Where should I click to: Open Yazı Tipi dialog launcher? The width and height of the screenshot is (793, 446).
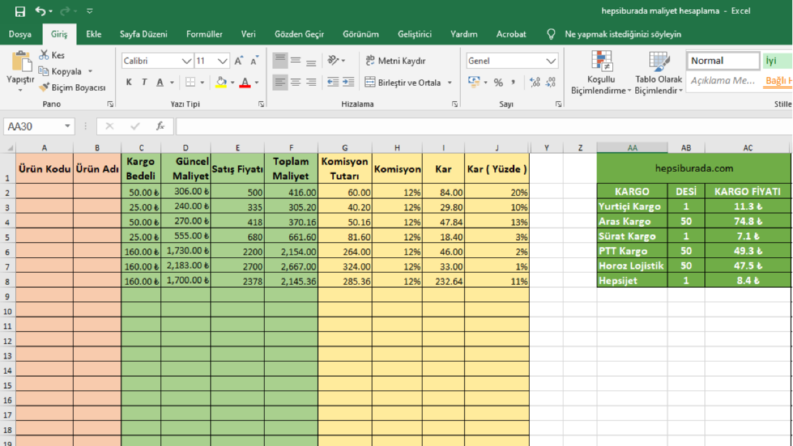261,104
